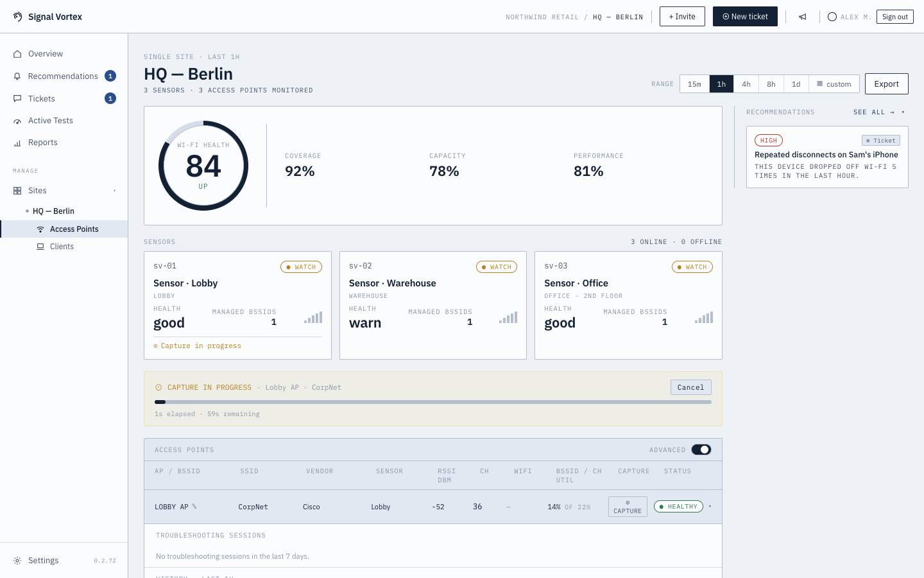Click the + Invite button
Screen dimensions: 924x578
tap(682, 17)
